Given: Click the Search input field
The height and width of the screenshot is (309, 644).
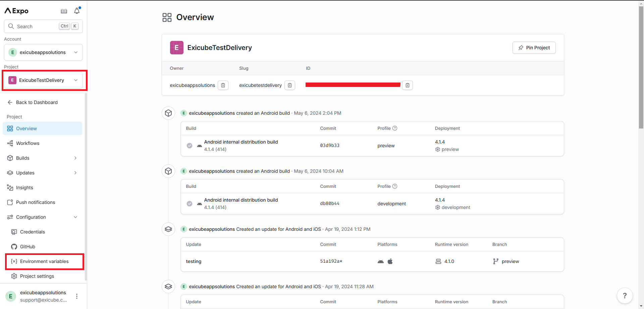Looking at the screenshot, I should (x=37, y=26).
